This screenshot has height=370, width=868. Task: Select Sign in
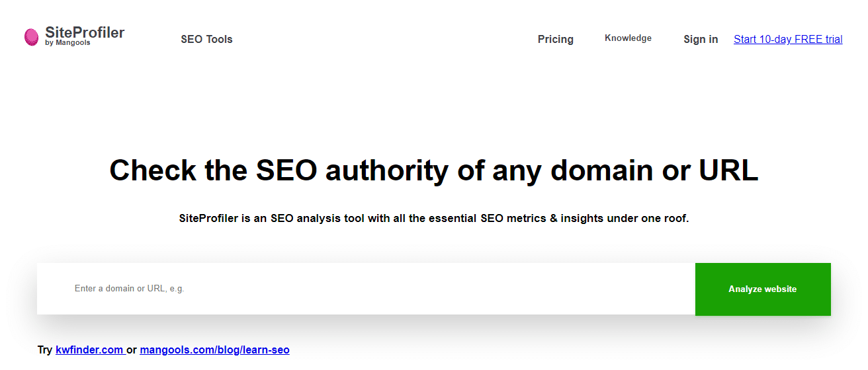tap(701, 40)
